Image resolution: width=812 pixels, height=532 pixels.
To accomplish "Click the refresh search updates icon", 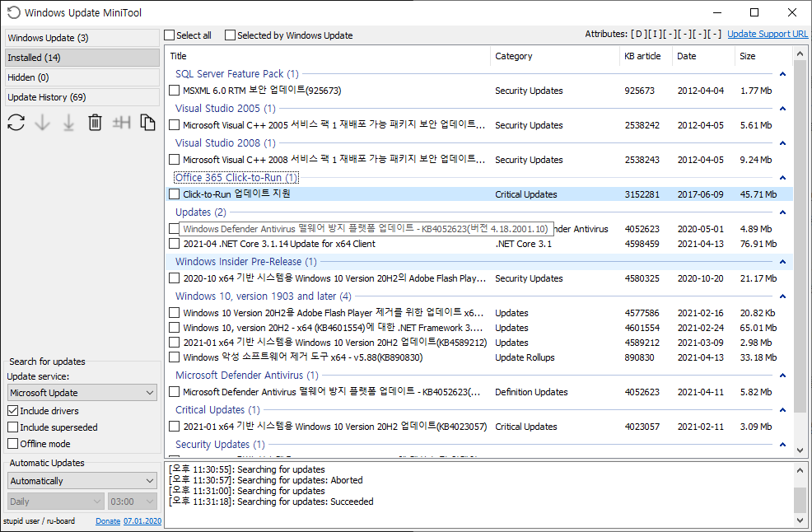I will click(16, 123).
